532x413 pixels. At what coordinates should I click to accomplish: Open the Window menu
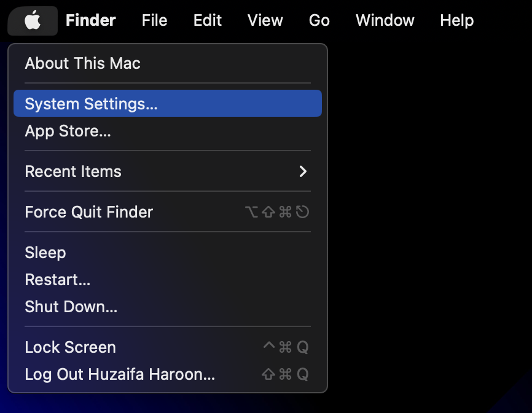coord(385,20)
